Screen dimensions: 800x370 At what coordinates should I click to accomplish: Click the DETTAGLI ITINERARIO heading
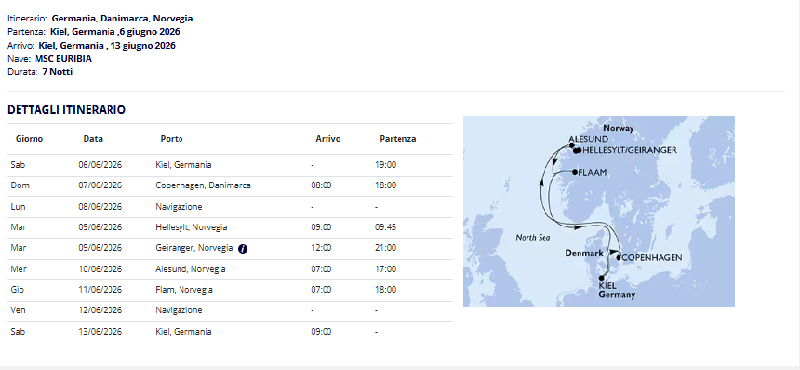coord(66,110)
